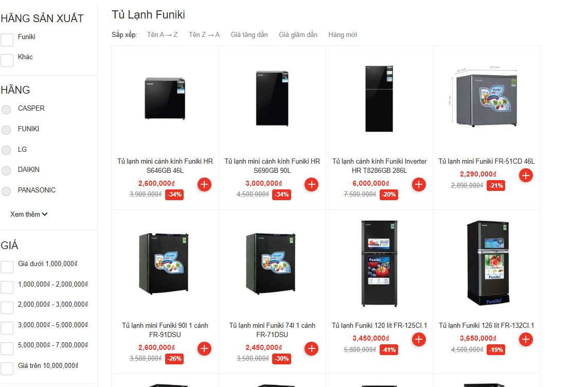Screen dimensions: 588x387
Task: Add FR-91DSU mini fridge via plus icon
Action: pyautogui.click(x=204, y=349)
